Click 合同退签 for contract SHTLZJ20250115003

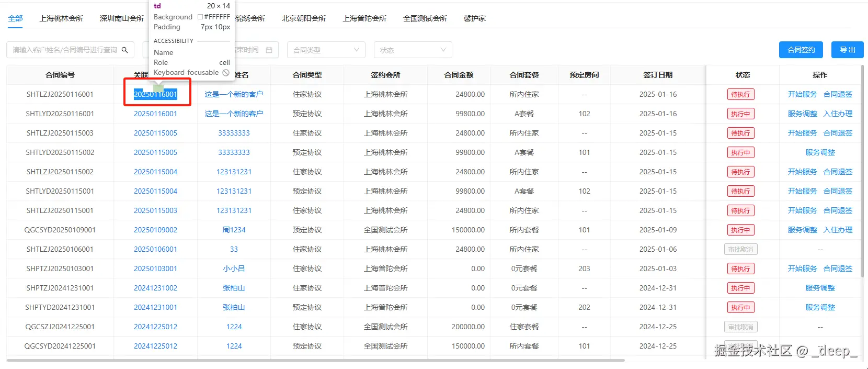click(838, 133)
